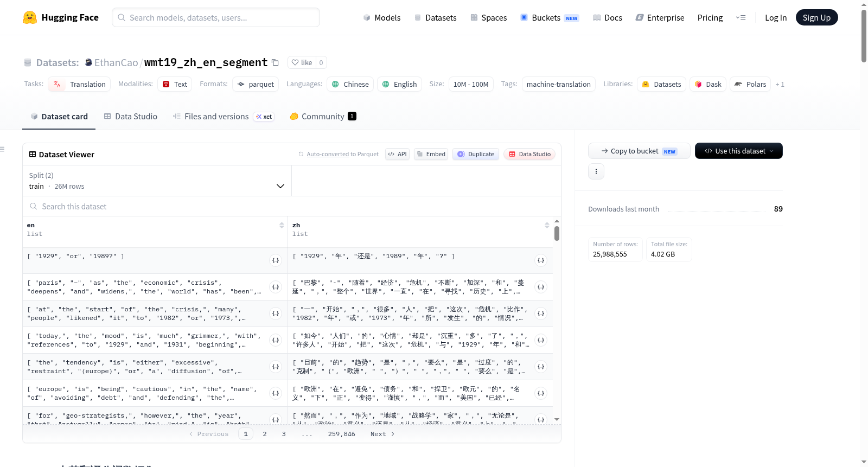The height and width of the screenshot is (467, 868).
Task: Click the Duplicate button
Action: 475,154
